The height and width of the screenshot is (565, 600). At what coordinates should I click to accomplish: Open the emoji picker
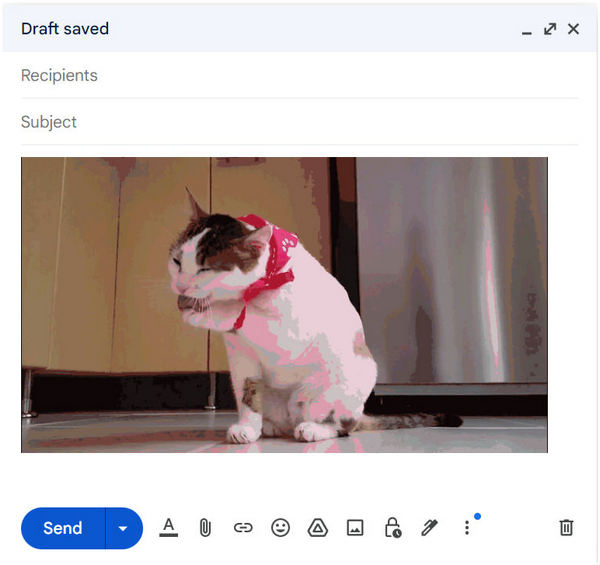pos(280,528)
